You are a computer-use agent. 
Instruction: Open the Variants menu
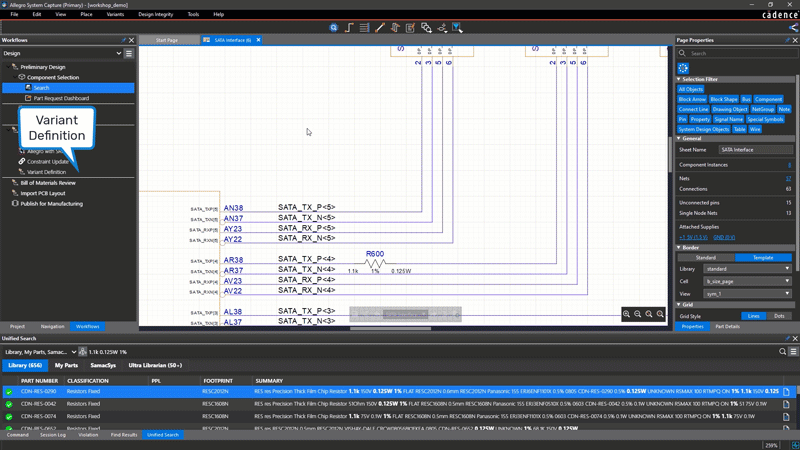click(x=115, y=14)
